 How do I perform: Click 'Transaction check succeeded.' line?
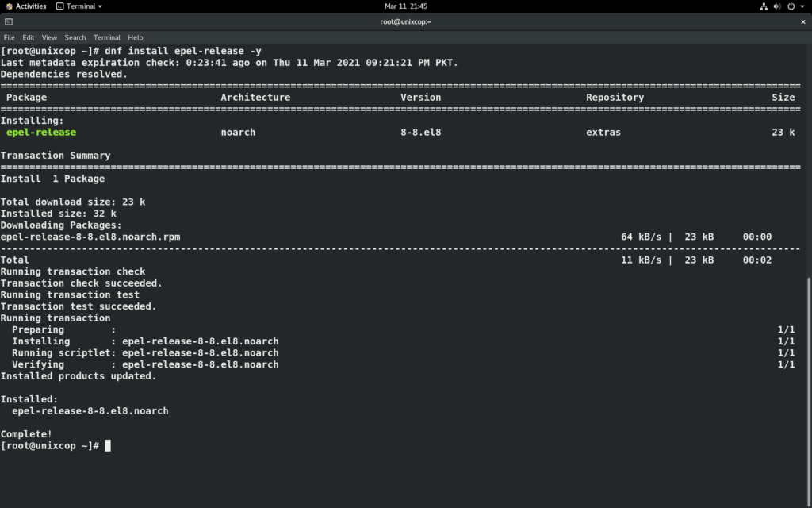[82, 283]
